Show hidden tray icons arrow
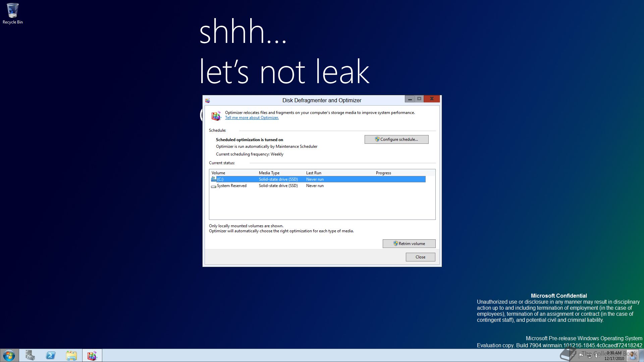644x362 pixels. pos(574,356)
